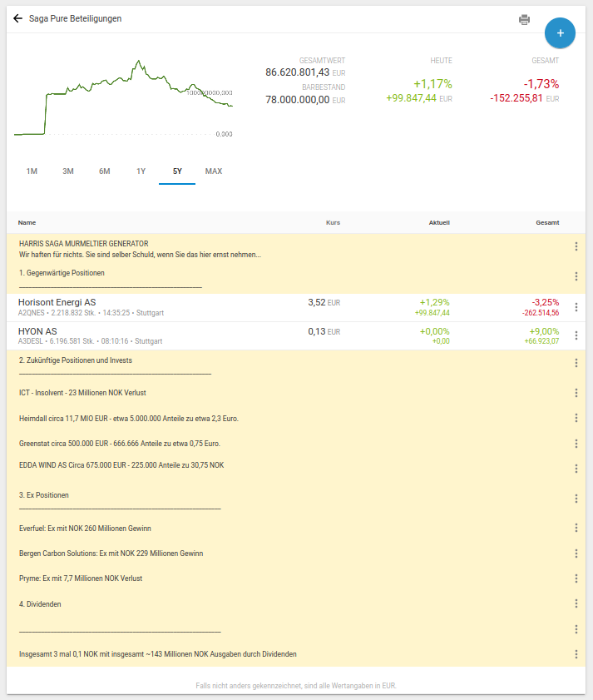Click the Greenstat circa 500.000 EUR note
The height and width of the screenshot is (700, 593).
(120, 444)
